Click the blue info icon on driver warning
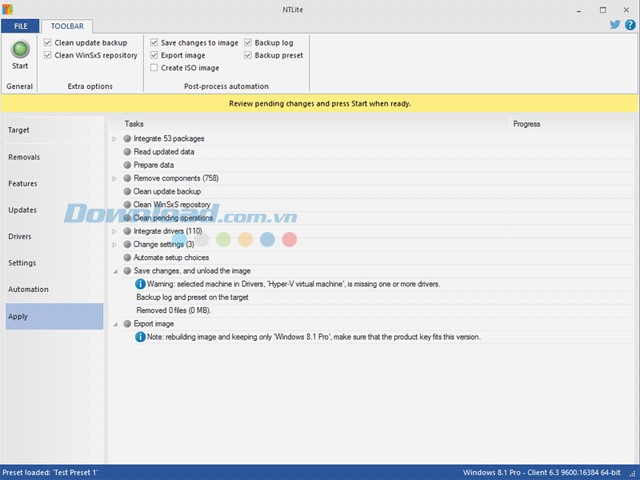Viewport: 640px width, 480px height. [x=140, y=284]
